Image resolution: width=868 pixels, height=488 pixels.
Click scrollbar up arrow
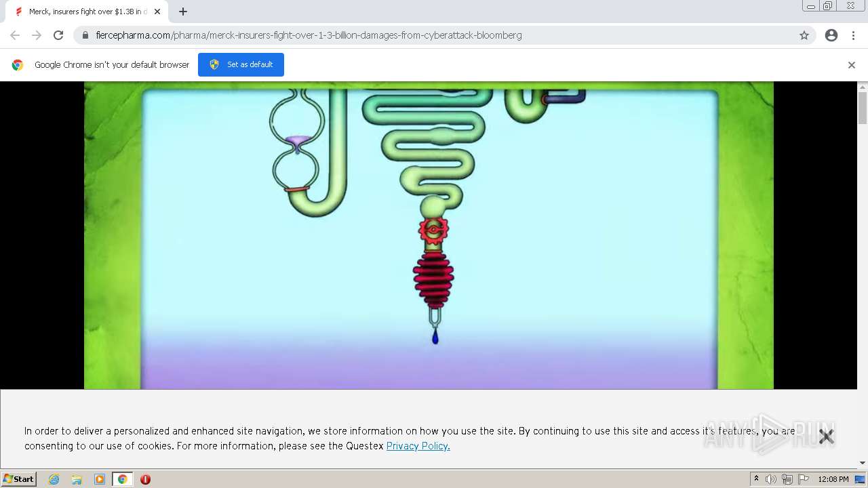click(x=863, y=87)
